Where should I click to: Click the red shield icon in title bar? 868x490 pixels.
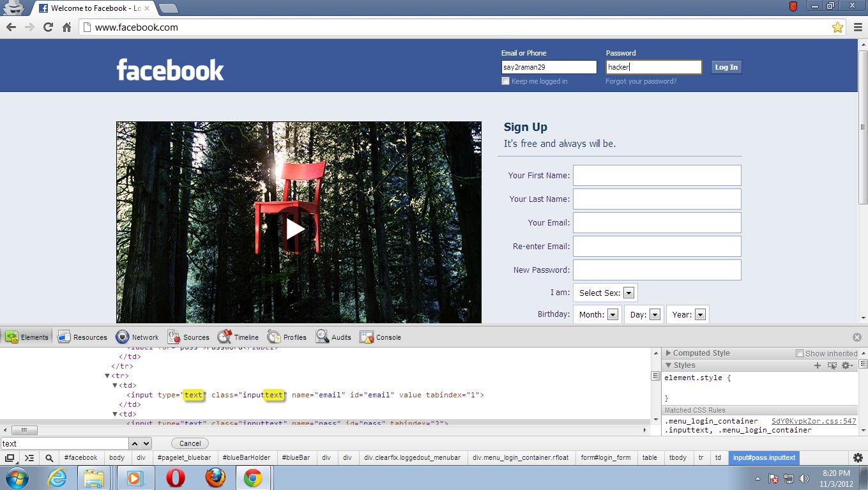point(793,6)
